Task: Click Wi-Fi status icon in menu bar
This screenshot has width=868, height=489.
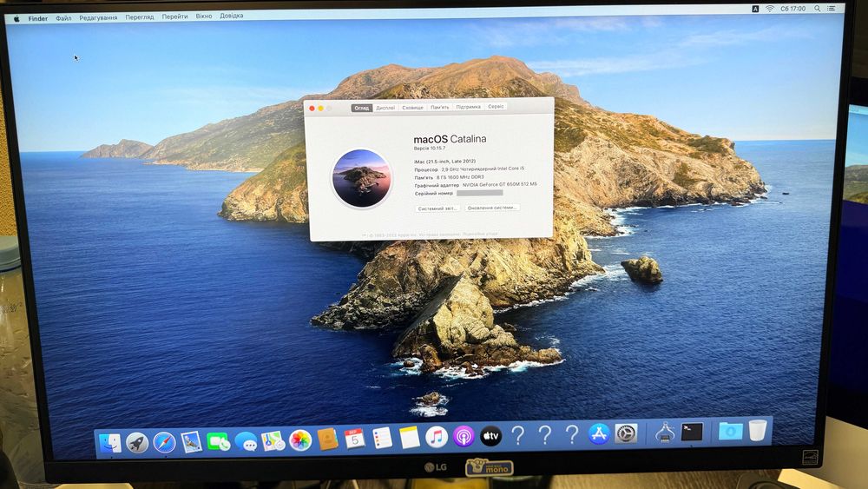Action: (769, 9)
